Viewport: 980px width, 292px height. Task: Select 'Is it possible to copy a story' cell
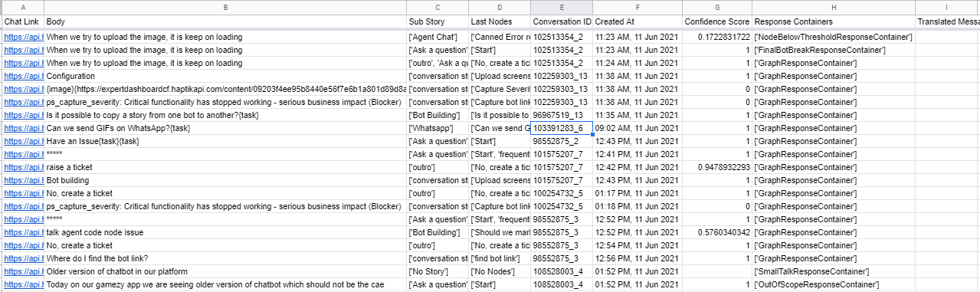(x=225, y=115)
